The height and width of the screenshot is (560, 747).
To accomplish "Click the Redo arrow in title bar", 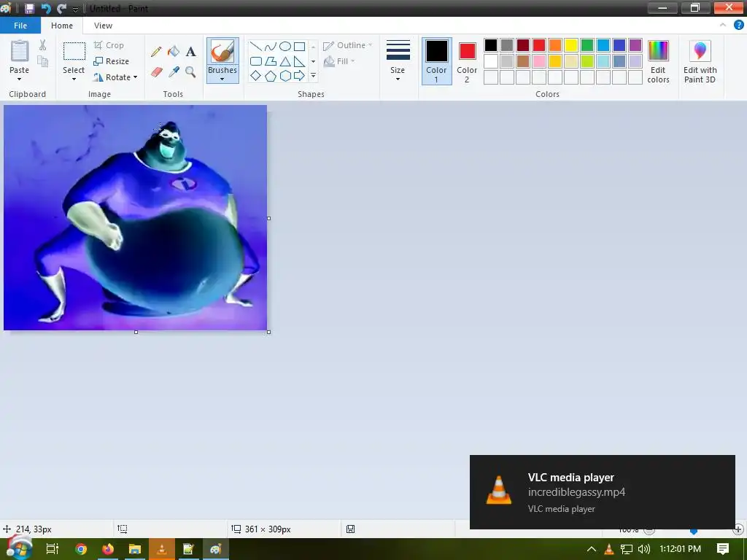I will 61,9.
